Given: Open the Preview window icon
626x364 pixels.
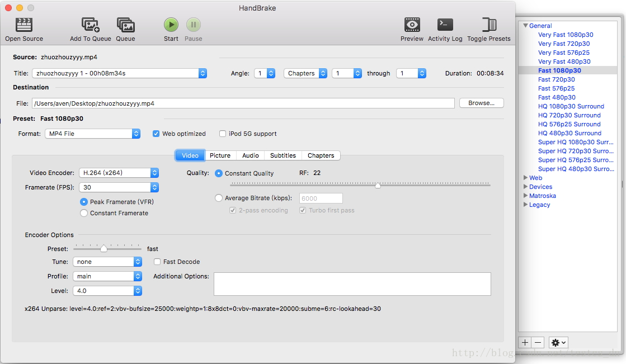Looking at the screenshot, I should (x=412, y=25).
